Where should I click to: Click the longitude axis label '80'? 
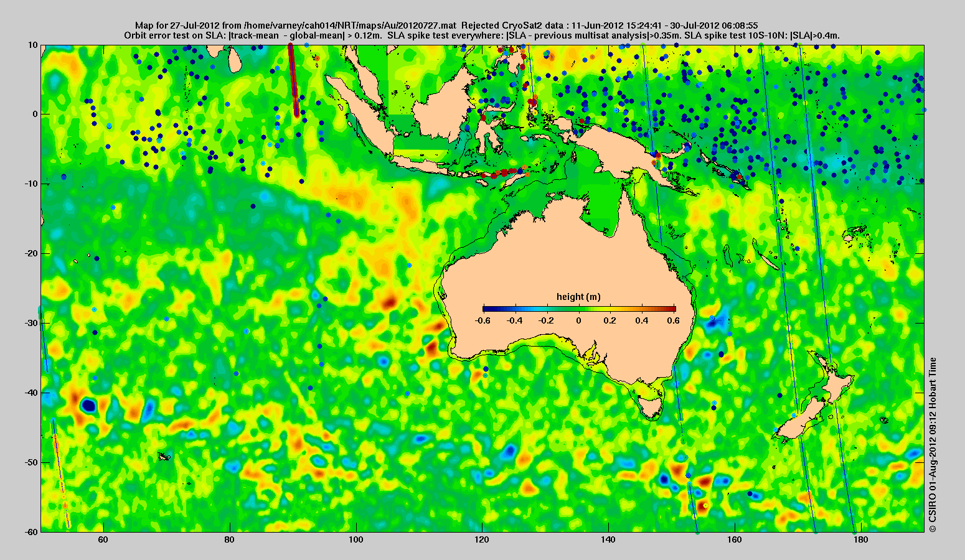[230, 539]
